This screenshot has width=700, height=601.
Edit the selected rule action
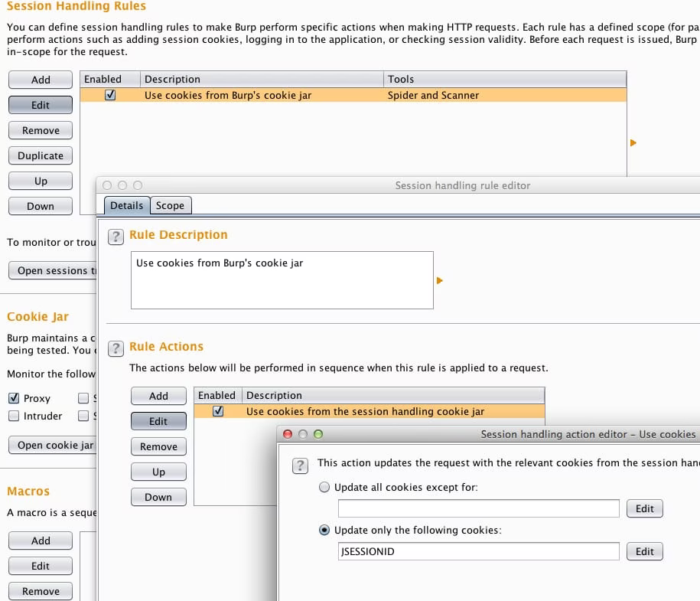(x=158, y=421)
